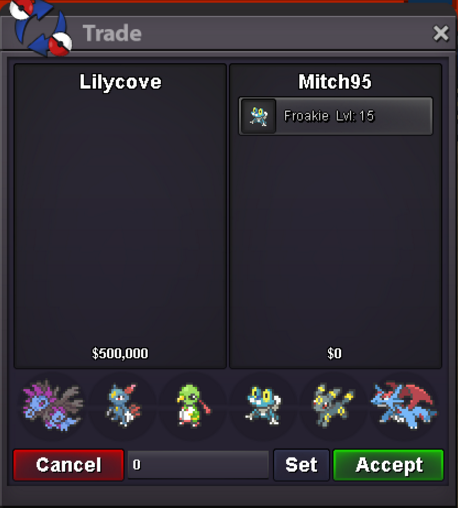Click Froakie sprite in Mitch95's offer

tap(259, 116)
